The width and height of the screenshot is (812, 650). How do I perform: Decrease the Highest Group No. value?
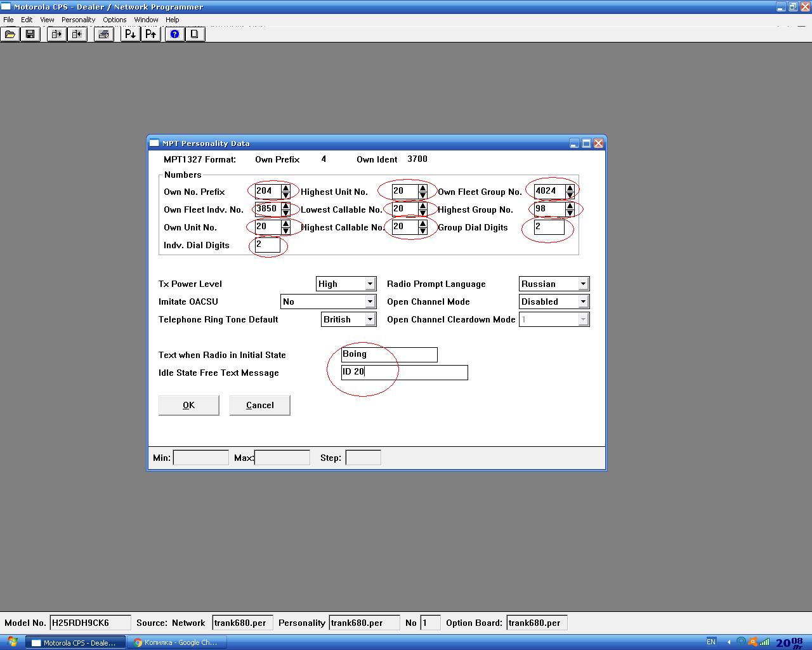point(570,213)
